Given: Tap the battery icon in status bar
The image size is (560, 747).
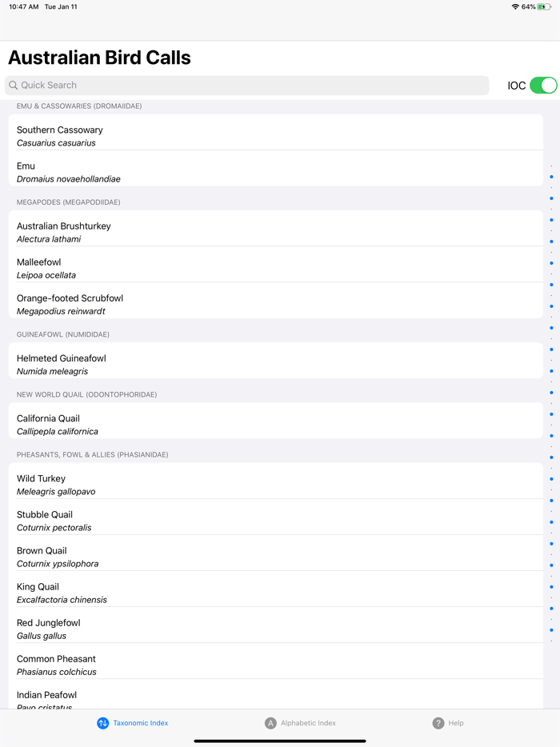Looking at the screenshot, I should point(545,7).
